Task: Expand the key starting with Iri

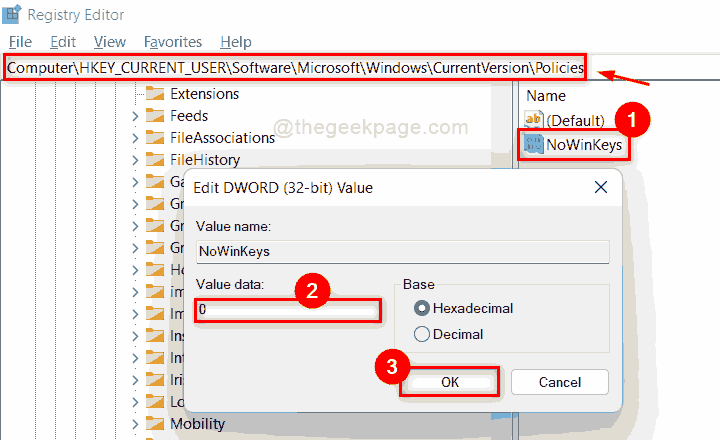Action: (x=135, y=380)
